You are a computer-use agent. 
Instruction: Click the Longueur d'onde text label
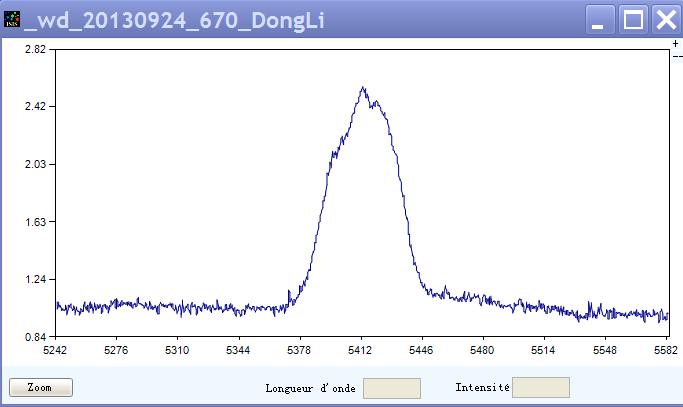[x=310, y=388]
